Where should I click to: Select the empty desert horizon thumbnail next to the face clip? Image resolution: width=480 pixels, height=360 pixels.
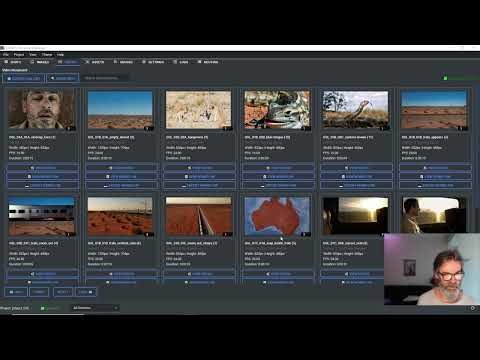coord(120,110)
